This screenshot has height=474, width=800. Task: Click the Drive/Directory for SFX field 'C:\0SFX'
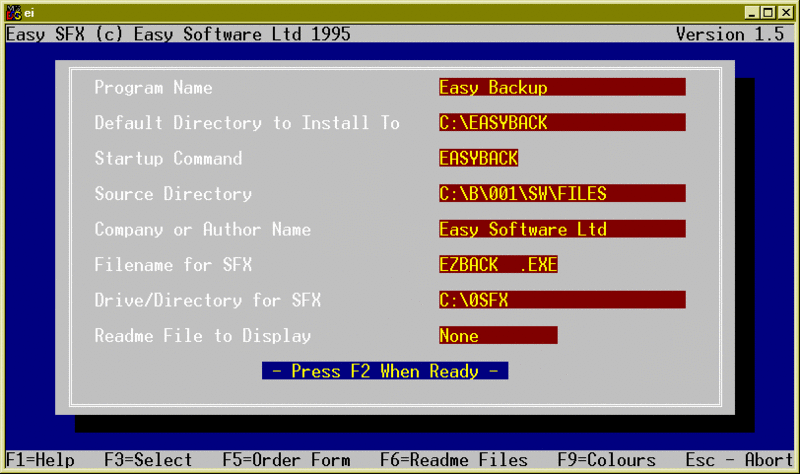(x=562, y=300)
